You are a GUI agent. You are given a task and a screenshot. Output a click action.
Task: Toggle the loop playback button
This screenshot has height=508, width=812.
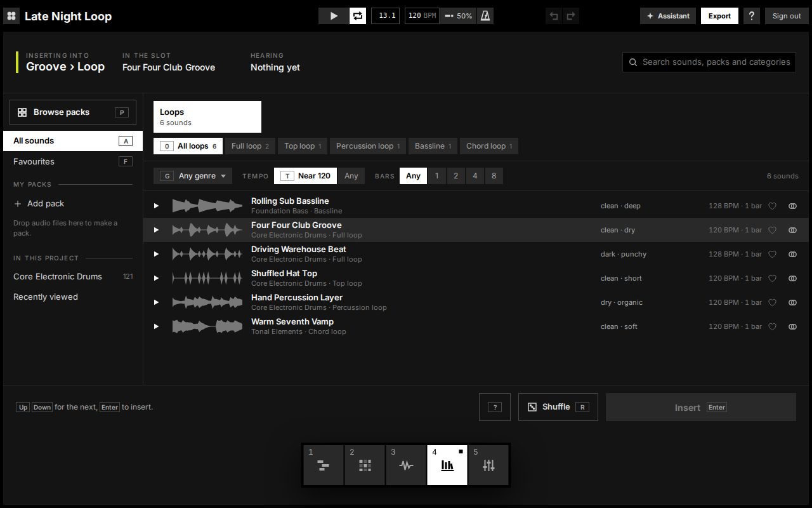[x=358, y=16]
